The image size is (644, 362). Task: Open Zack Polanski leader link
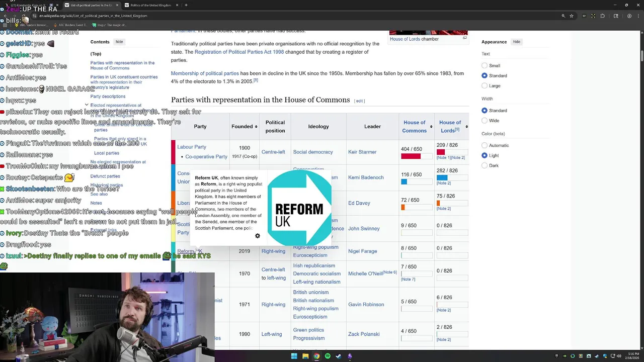coord(364,334)
